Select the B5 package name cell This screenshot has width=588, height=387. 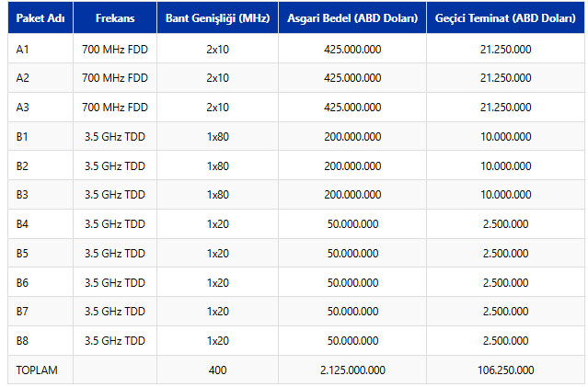(x=23, y=253)
